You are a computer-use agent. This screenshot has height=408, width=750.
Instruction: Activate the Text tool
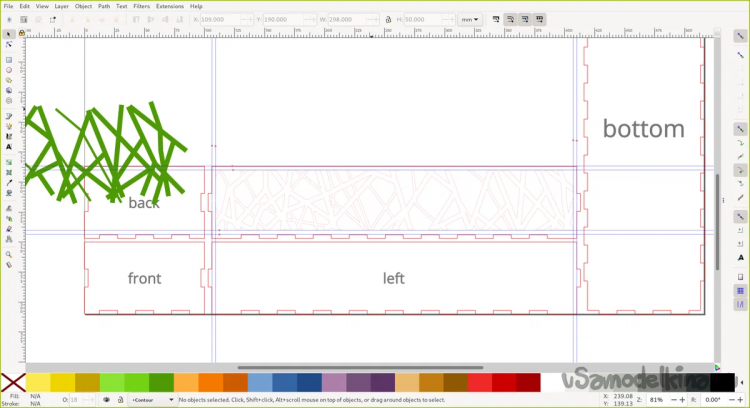point(8,147)
